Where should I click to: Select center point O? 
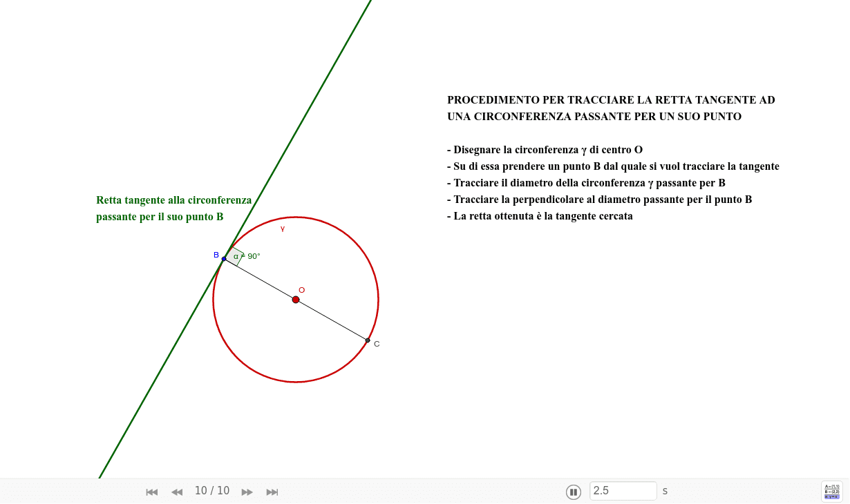click(296, 300)
